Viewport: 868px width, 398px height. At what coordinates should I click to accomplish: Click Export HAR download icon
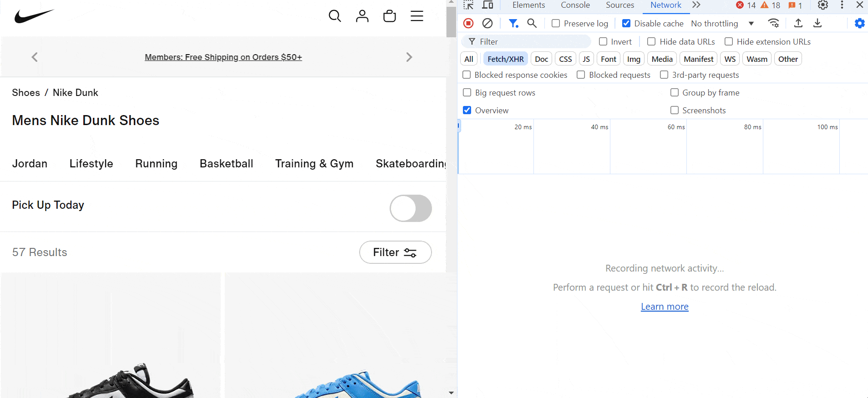pos(817,23)
